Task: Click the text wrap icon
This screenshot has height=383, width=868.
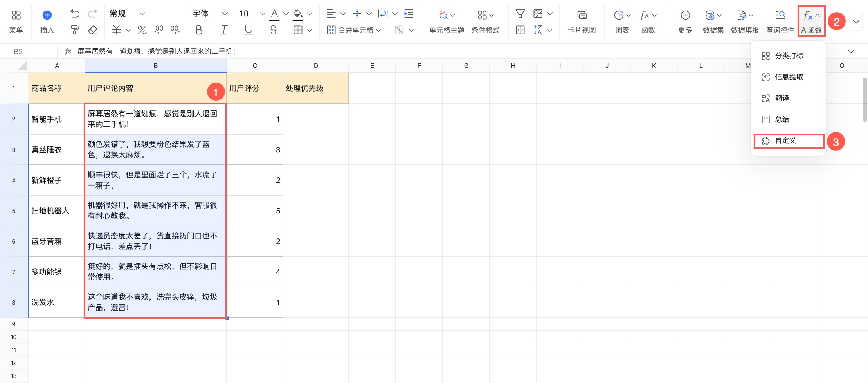Action: pyautogui.click(x=383, y=14)
